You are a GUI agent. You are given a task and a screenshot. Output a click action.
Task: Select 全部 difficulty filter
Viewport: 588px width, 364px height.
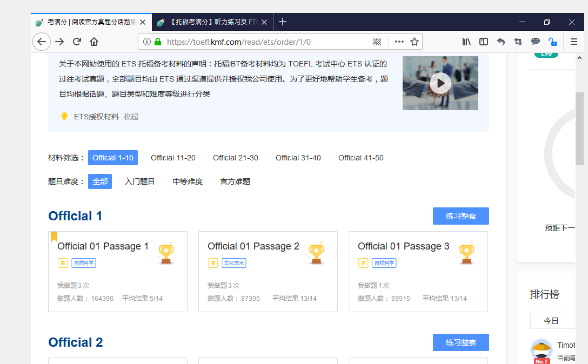(100, 181)
